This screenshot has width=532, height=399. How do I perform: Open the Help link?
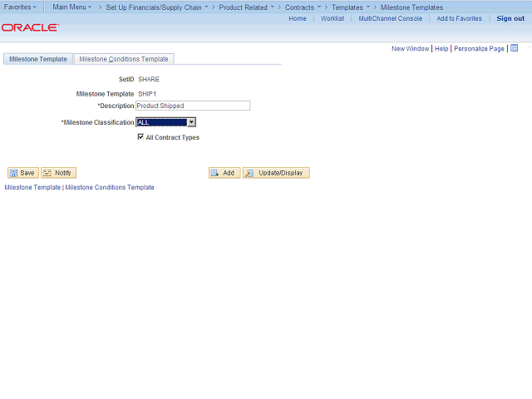[x=441, y=48]
